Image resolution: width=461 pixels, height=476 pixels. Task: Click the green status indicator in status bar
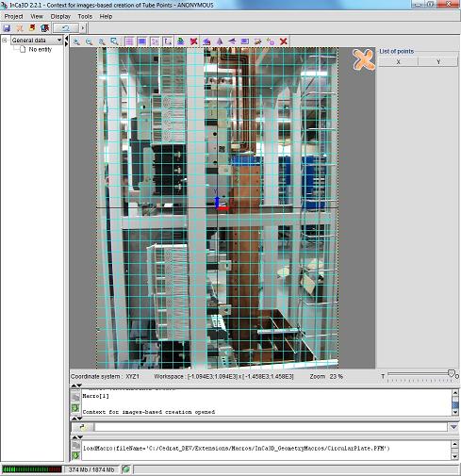(x=126, y=469)
